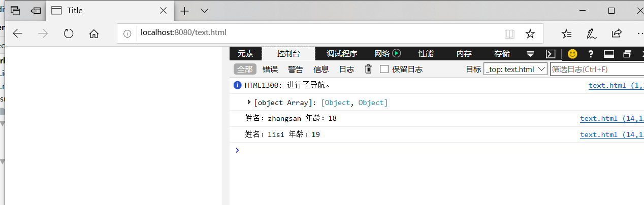Switch to the 性能 tab
The image size is (644, 205).
coord(426,54)
